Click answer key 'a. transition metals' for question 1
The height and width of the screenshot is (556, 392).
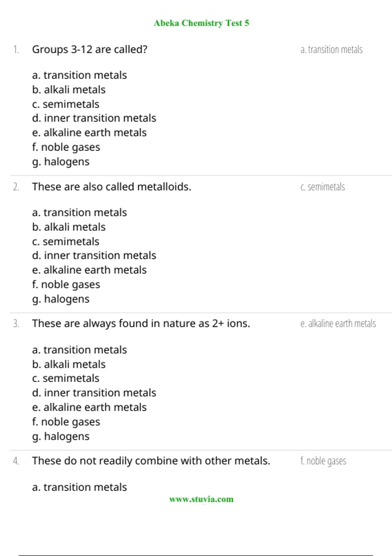click(332, 49)
